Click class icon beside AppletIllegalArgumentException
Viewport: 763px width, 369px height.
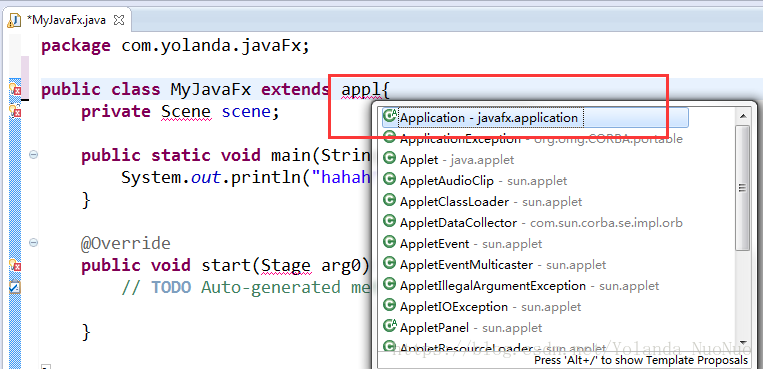pyautogui.click(x=389, y=284)
